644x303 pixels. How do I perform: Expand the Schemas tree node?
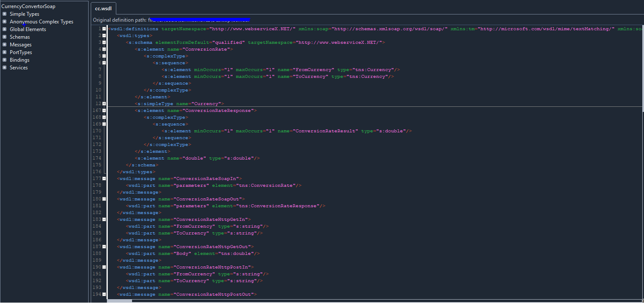click(x=4, y=37)
